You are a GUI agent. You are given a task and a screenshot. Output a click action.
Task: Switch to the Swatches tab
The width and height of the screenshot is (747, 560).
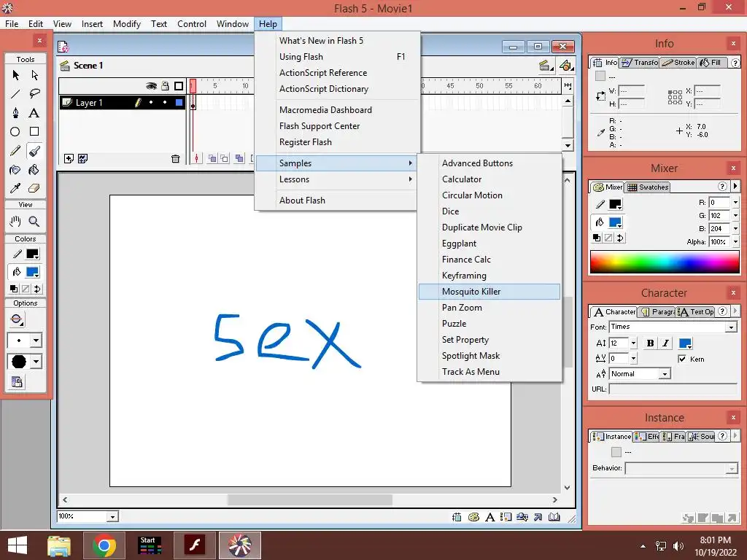(648, 187)
